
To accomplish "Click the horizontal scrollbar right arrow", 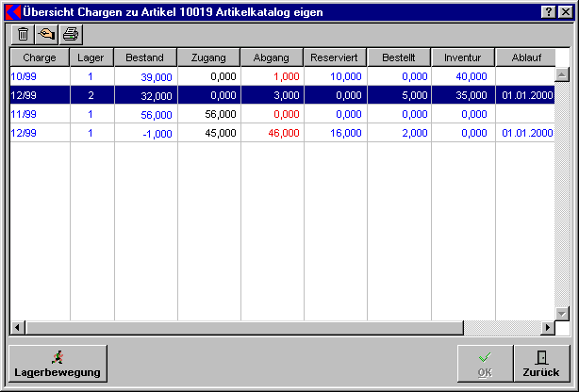I will coord(547,327).
